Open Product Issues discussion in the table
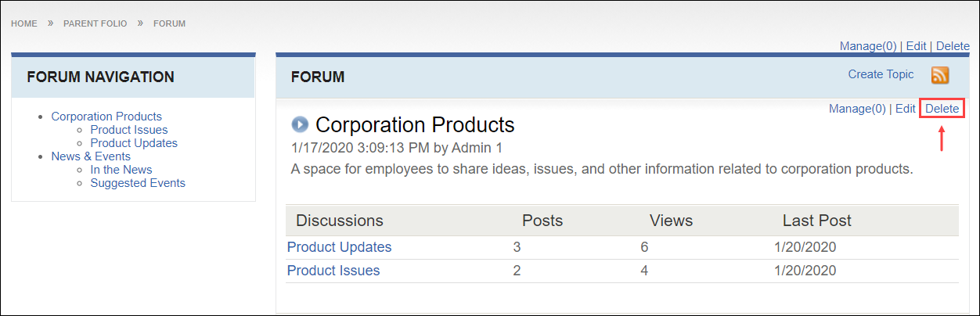Screen dimensions: 980x316 pos(333,271)
